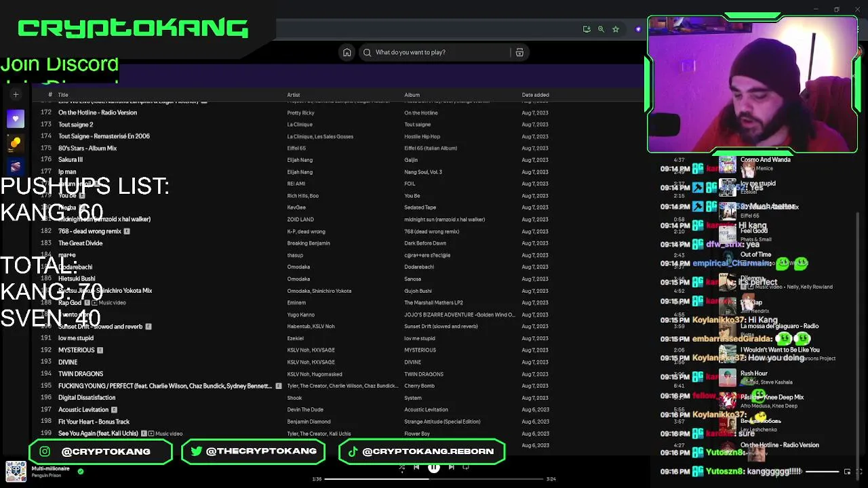Play 'La mossa del giaguaro - Radio' queue item
This screenshot has height=488, width=868.
[780, 326]
